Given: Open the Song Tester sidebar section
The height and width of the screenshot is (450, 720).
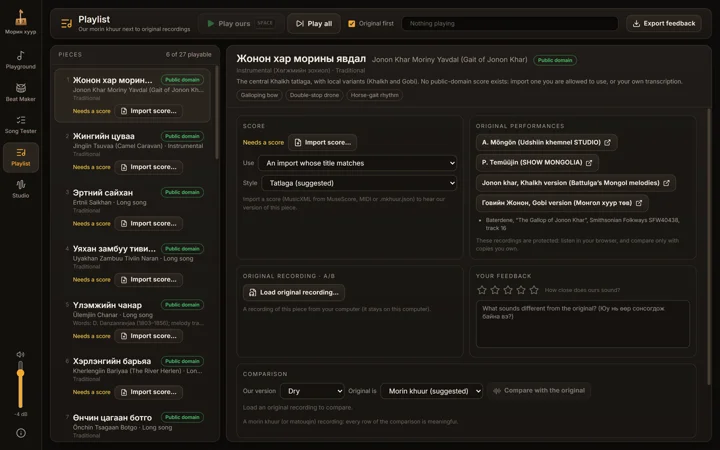Looking at the screenshot, I should pos(20,124).
